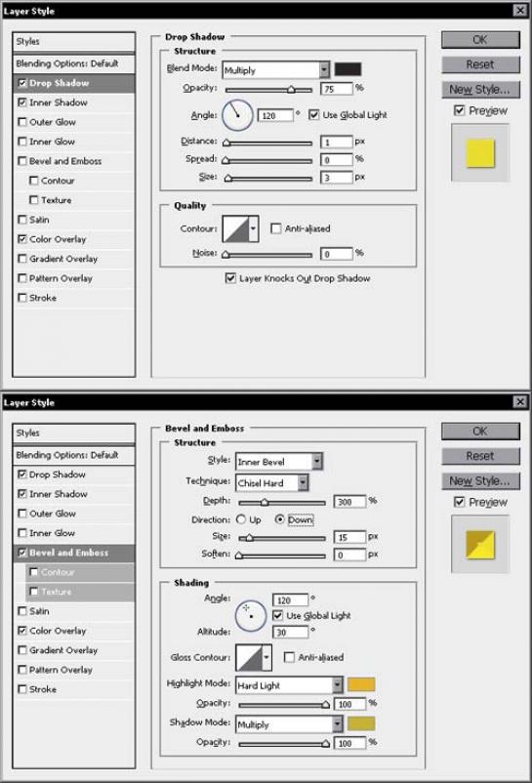Click the Bevel shading angle dial
This screenshot has height=783, width=532.
pyautogui.click(x=250, y=616)
